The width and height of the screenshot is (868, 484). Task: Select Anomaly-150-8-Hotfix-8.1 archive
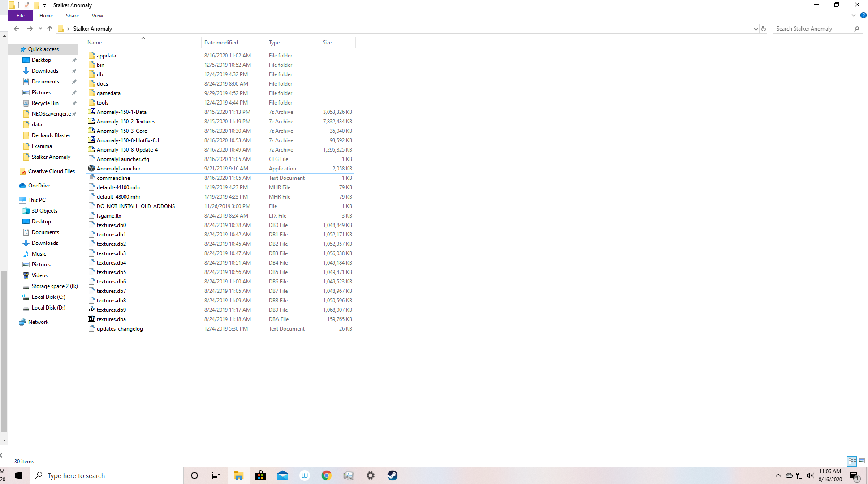click(x=128, y=140)
